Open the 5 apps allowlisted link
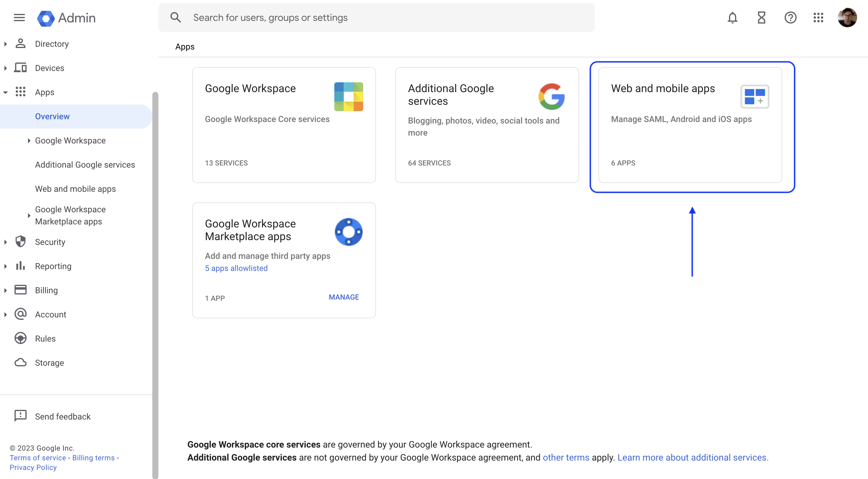868x479 pixels. click(236, 268)
